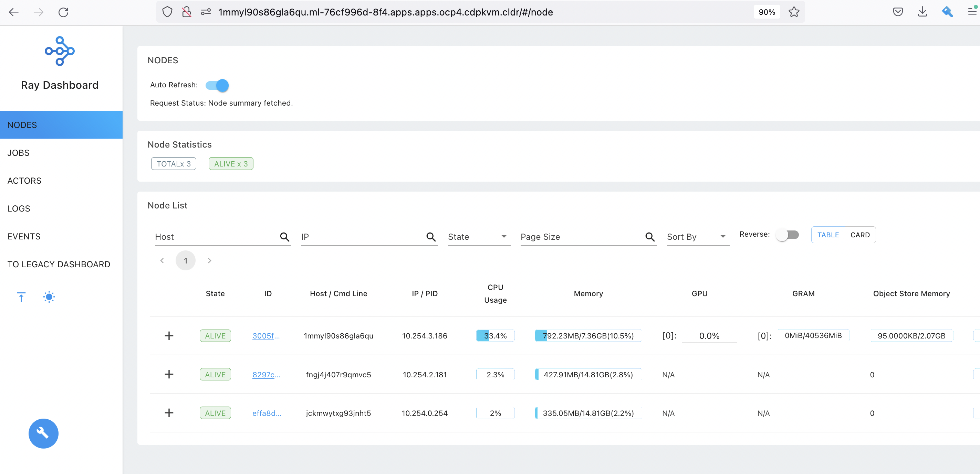Open the JOBS sidebar section
This screenshot has height=474, width=980.
point(18,153)
